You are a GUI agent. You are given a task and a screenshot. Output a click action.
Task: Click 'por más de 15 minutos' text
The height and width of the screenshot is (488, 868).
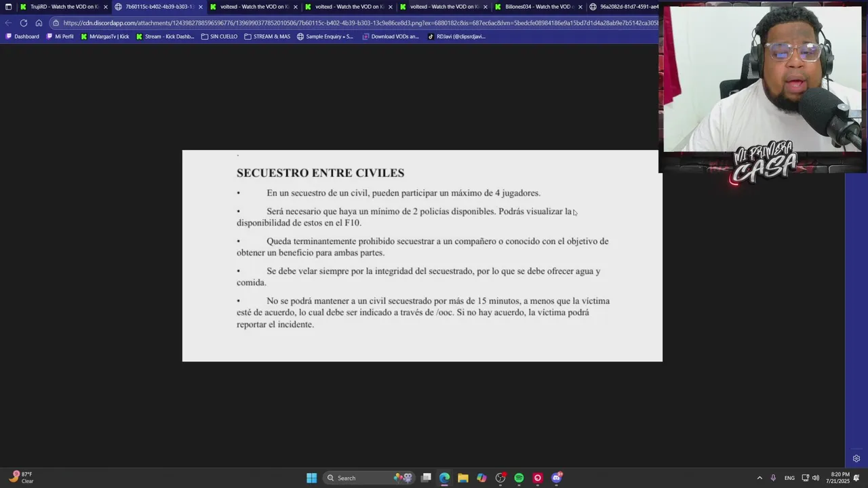click(476, 301)
